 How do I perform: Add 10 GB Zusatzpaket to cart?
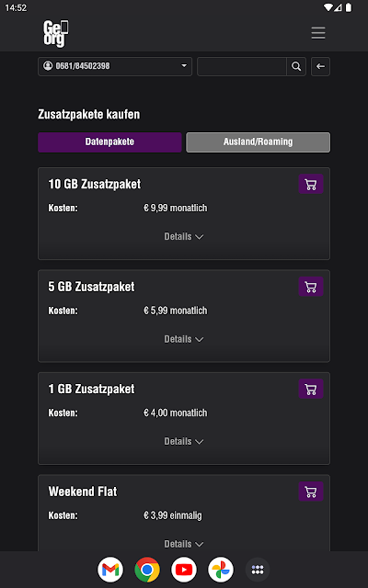click(x=311, y=184)
